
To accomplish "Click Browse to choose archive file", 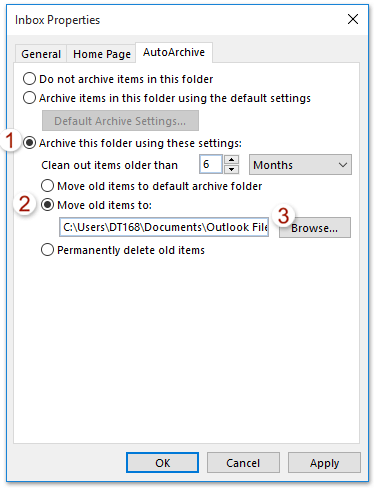I will click(315, 228).
